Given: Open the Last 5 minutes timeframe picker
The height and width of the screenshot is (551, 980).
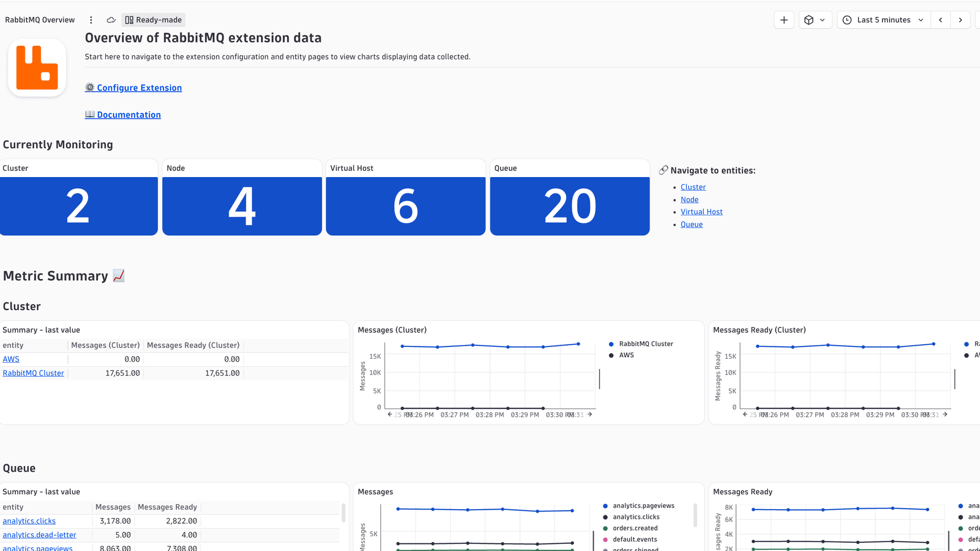Looking at the screenshot, I should pyautogui.click(x=884, y=20).
